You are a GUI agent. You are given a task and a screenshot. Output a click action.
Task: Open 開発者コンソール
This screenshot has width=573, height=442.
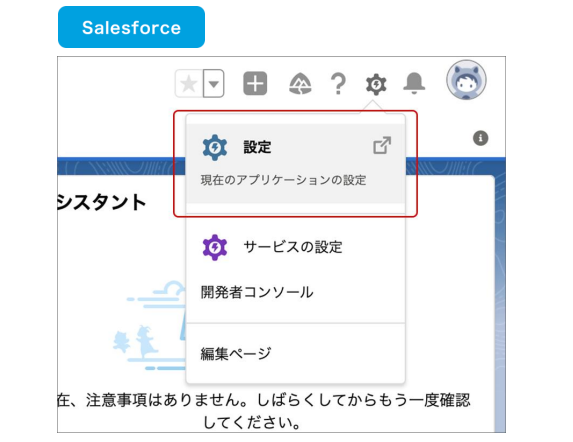click(257, 292)
